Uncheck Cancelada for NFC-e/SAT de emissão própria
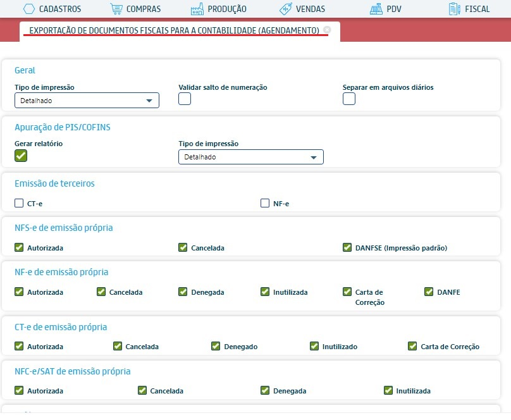511x420 pixels. [142, 391]
